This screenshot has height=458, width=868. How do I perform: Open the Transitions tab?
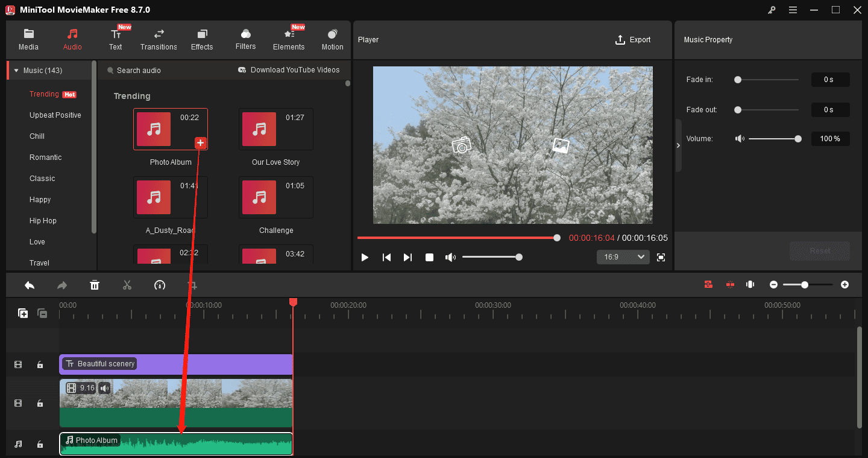pos(159,40)
